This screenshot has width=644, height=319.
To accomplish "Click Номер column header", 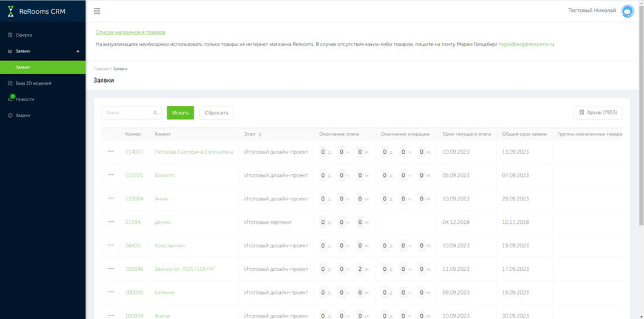I will (133, 134).
